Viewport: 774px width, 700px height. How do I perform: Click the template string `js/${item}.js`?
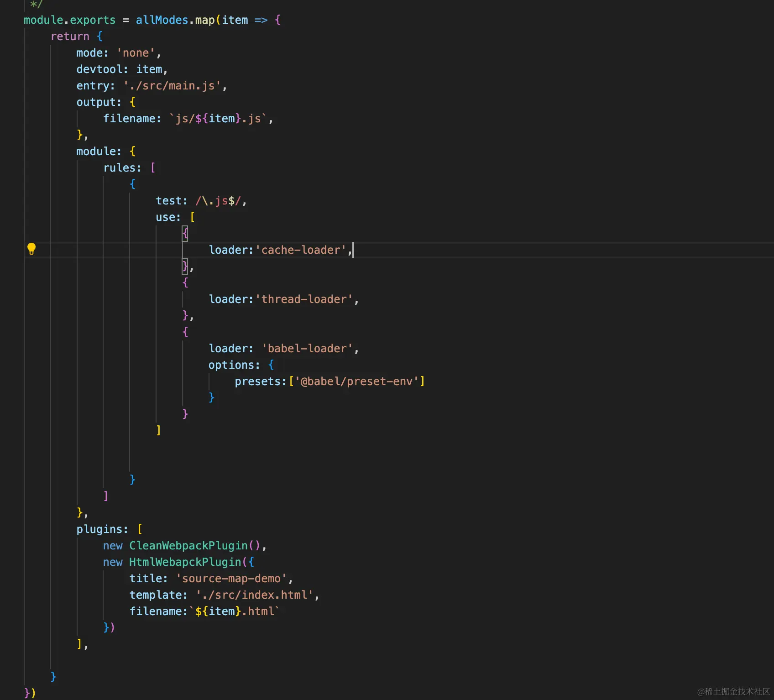point(218,119)
